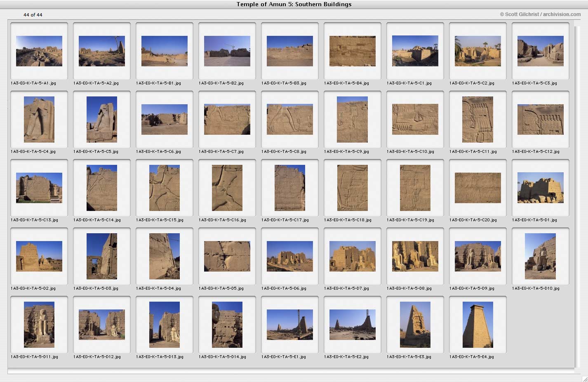Screen dimensions: 588x382
Task: Select thumbnail 1A3-EG-K-TA-5-D14.jpg
Action: click(x=227, y=325)
